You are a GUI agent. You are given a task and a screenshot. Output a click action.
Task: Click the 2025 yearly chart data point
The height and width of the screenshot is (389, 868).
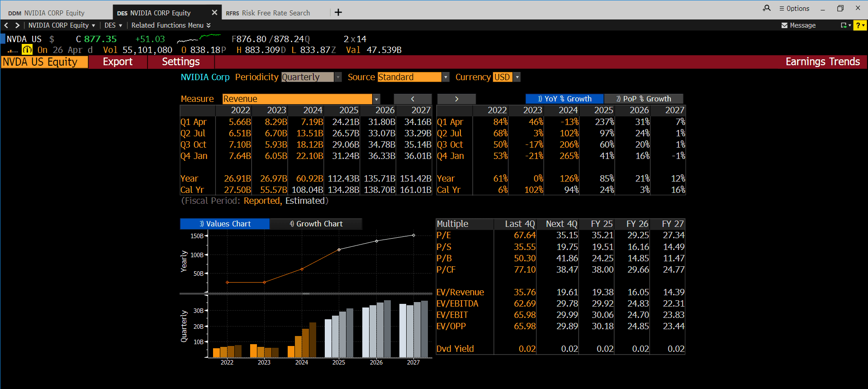pyautogui.click(x=339, y=250)
